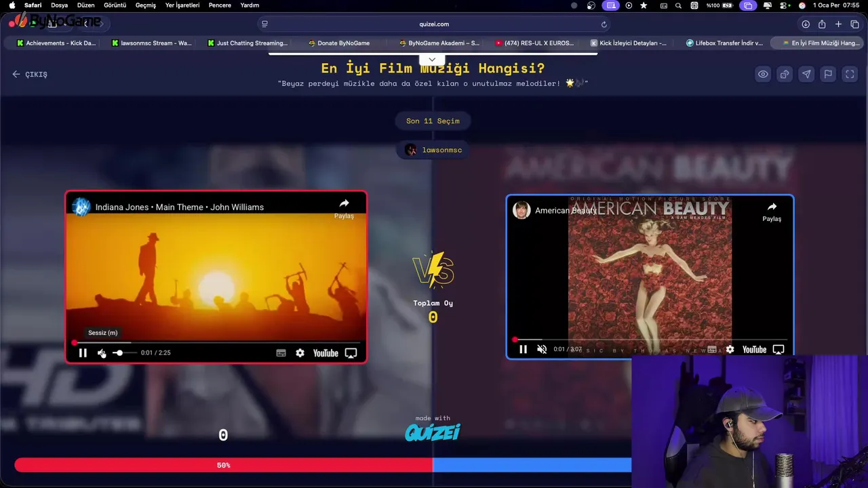This screenshot has height=488, width=868.
Task: Pause the Indiana Jones video
Action: [83, 353]
